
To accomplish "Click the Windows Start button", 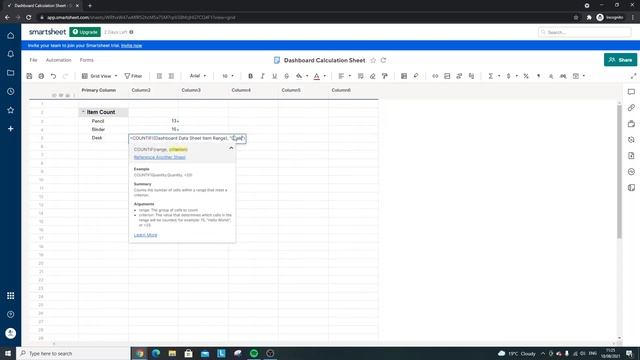I will (x=8, y=353).
